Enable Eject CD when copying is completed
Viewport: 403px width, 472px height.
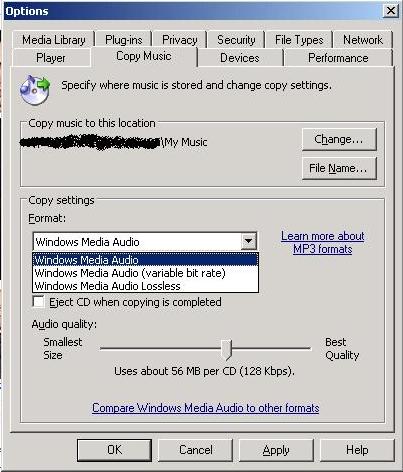(39, 302)
